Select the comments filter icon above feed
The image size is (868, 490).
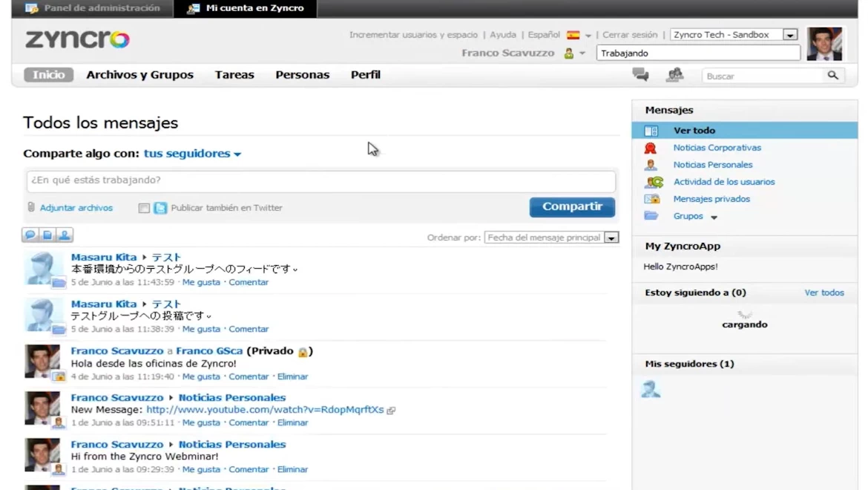[30, 235]
